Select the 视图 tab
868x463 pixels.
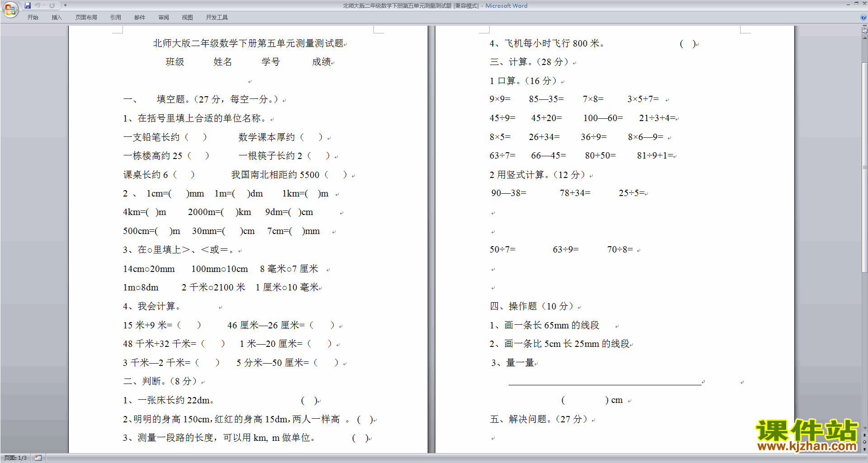pos(188,18)
